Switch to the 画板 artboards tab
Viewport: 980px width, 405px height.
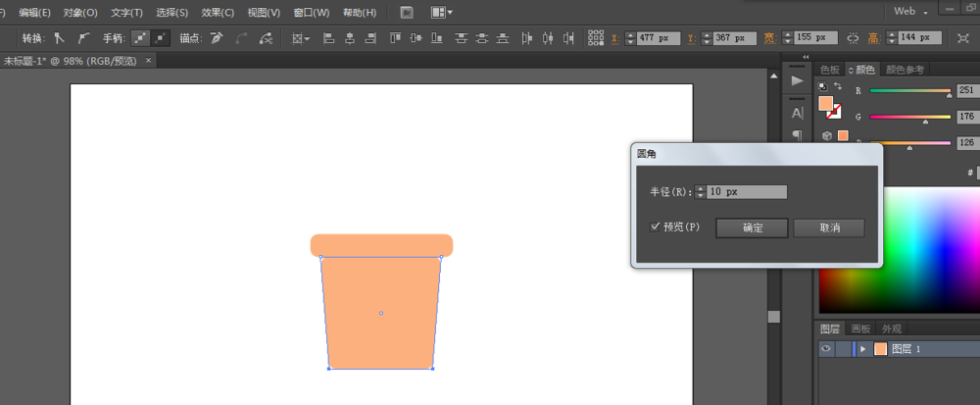pos(860,329)
